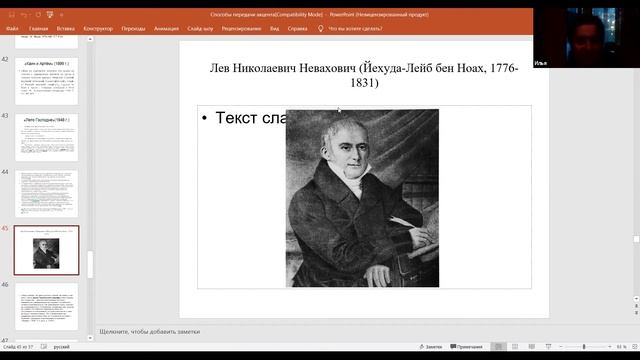Click the slide panel scroll-down arrow
Image resolution: width=640 pixels, height=360 pixels.
point(90,338)
